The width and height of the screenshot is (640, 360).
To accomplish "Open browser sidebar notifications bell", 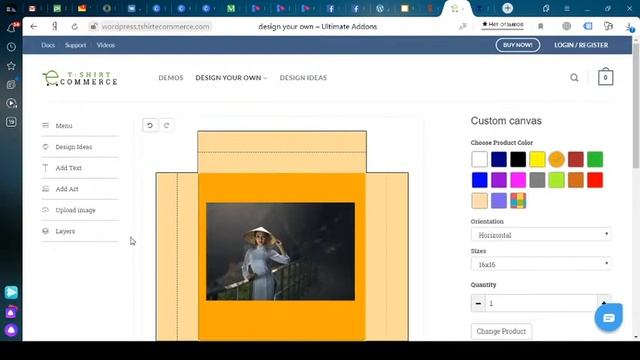I will pyautogui.click(x=11, y=27).
